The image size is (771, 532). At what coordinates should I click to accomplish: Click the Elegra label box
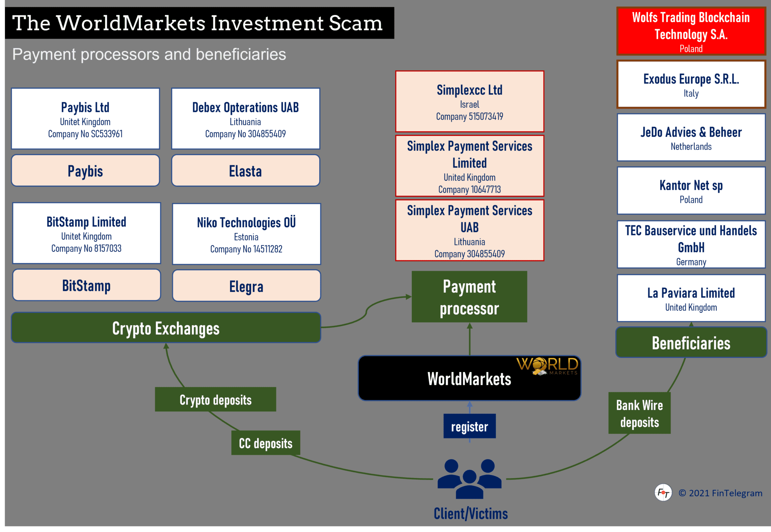pyautogui.click(x=246, y=286)
